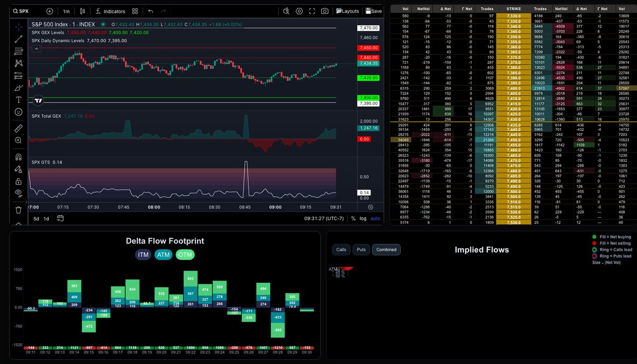Toggle lock all drawing tools
The image size is (637, 364).
tap(19, 181)
